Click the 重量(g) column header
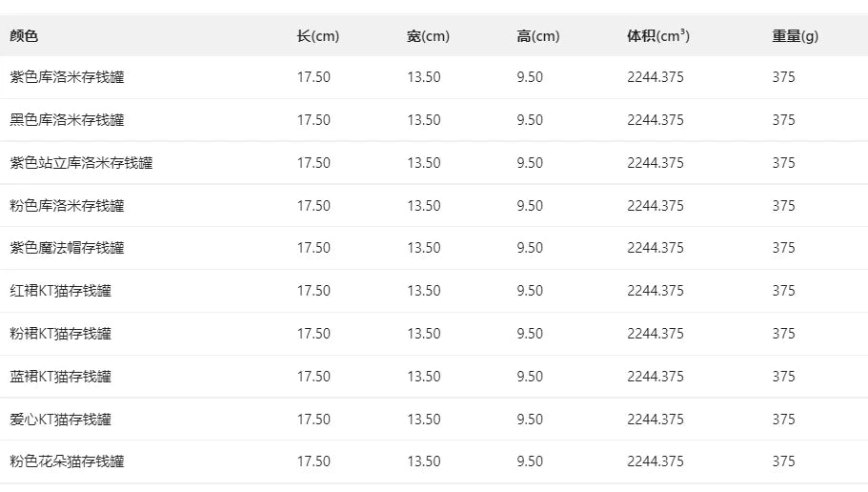This screenshot has width=868, height=492. 795,36
